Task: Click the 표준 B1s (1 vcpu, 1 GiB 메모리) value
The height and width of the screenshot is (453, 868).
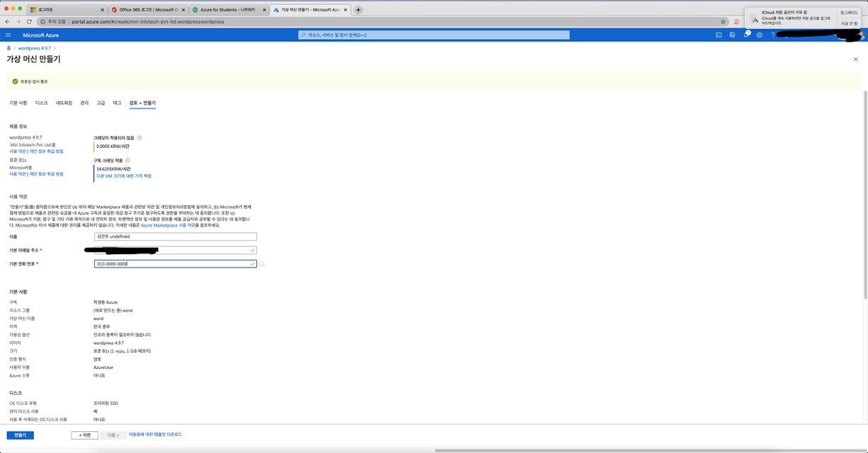Action: [x=122, y=351]
